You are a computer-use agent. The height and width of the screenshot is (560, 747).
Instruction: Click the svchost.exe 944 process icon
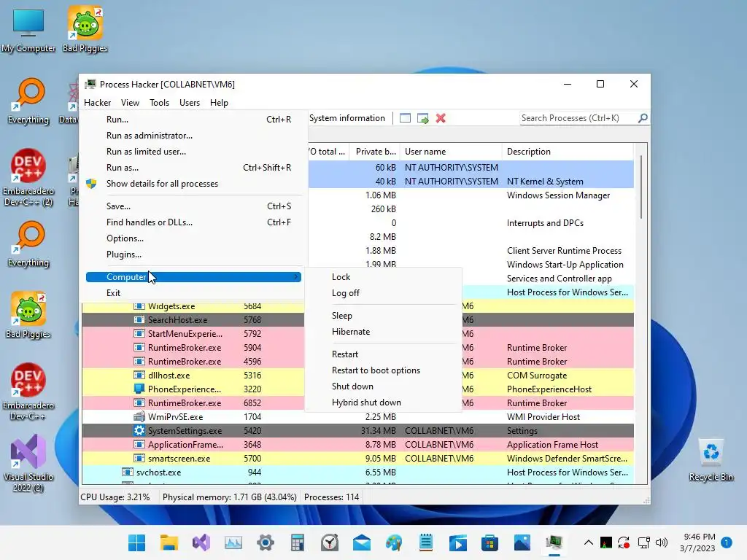pos(127,472)
